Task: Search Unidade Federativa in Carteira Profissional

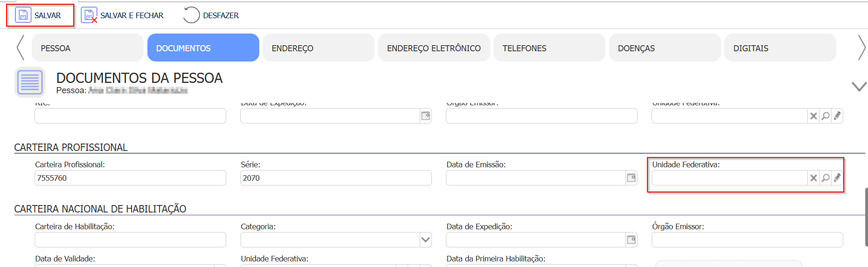Action: click(x=826, y=178)
